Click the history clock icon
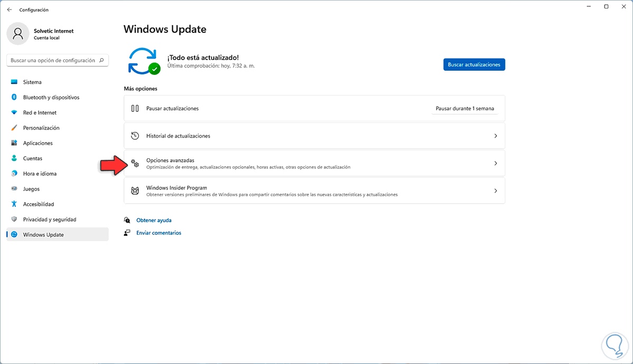 click(135, 136)
